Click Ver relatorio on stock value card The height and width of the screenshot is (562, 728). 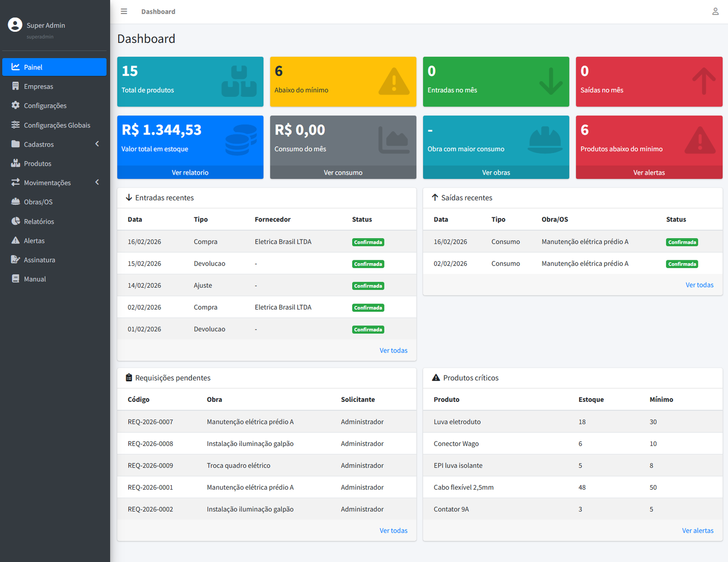190,172
